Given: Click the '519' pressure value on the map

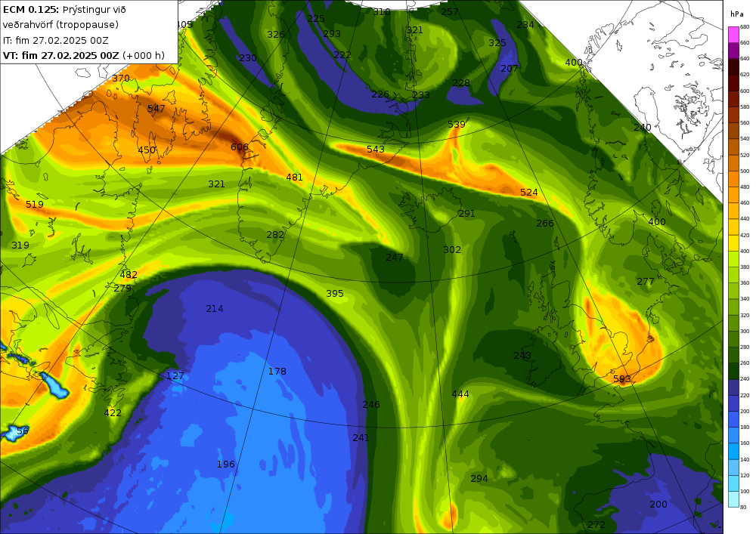Looking at the screenshot, I should point(35,205).
